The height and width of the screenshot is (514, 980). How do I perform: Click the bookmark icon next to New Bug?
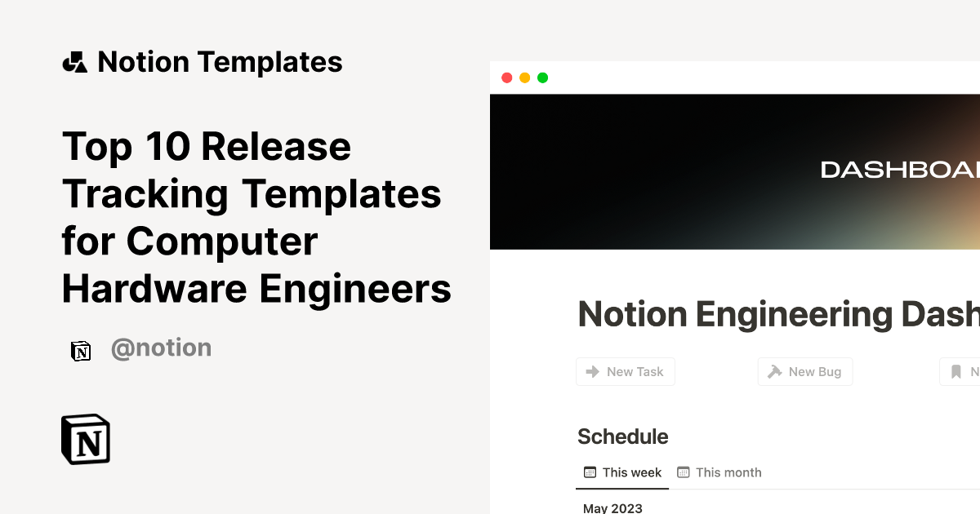tap(956, 371)
